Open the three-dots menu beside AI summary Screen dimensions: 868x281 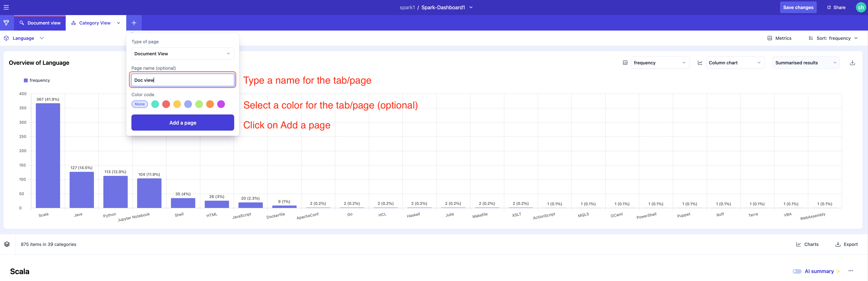click(x=851, y=271)
